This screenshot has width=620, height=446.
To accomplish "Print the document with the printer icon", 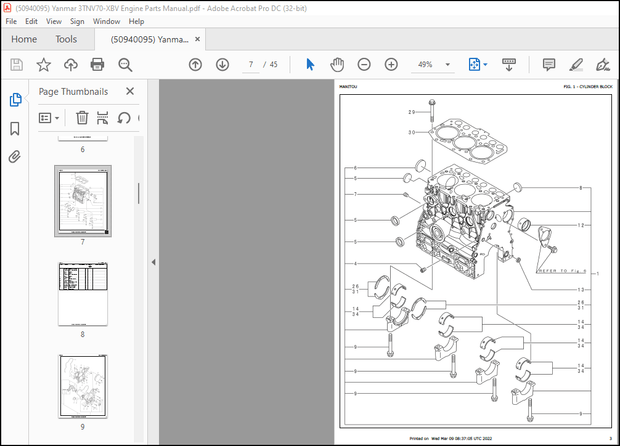I will 97,64.
